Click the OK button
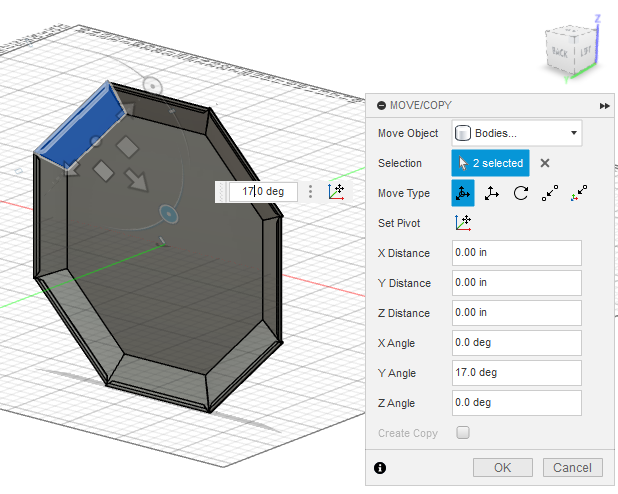Viewport: 618px width, 494px height. coord(503,468)
